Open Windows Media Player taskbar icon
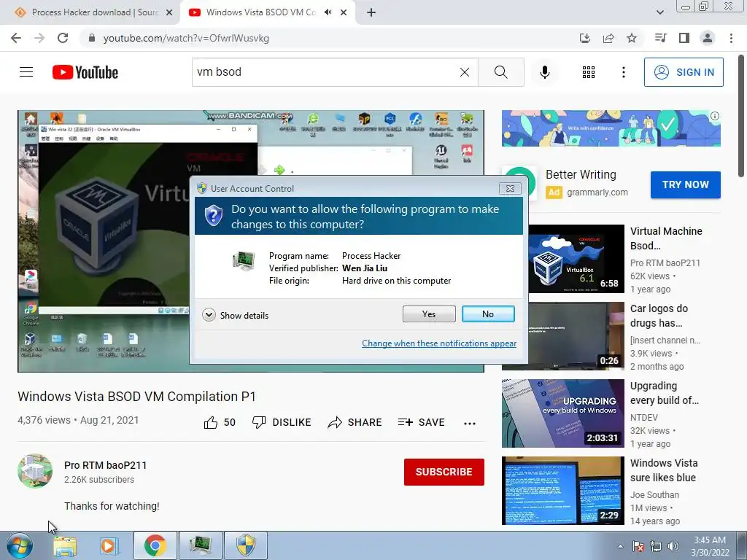747x560 pixels. point(108,546)
